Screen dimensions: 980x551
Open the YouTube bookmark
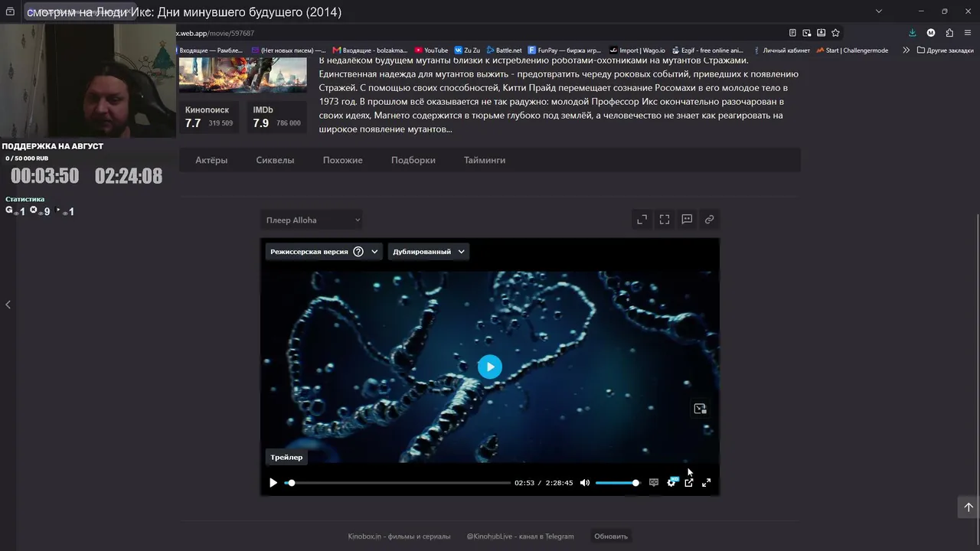pos(431,51)
